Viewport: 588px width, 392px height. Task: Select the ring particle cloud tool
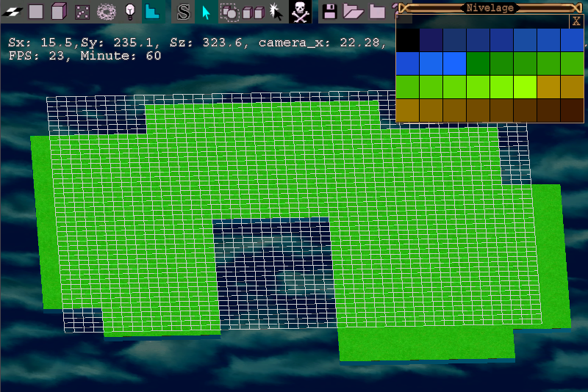tap(107, 12)
